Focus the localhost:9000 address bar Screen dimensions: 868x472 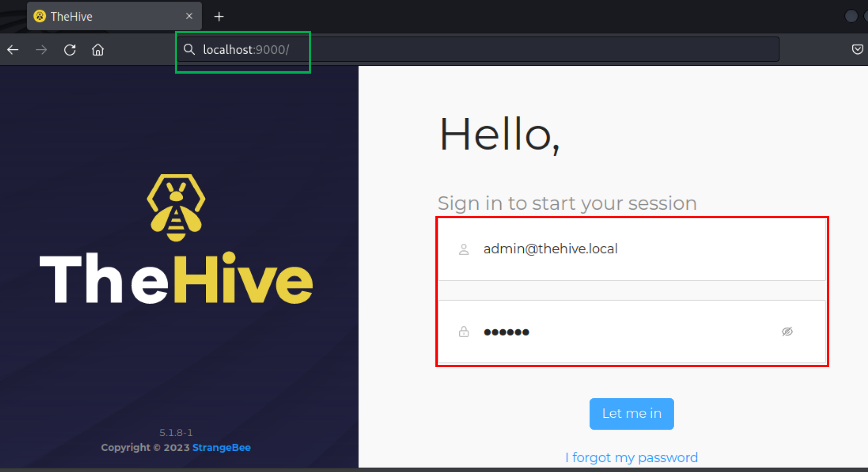(x=478, y=49)
